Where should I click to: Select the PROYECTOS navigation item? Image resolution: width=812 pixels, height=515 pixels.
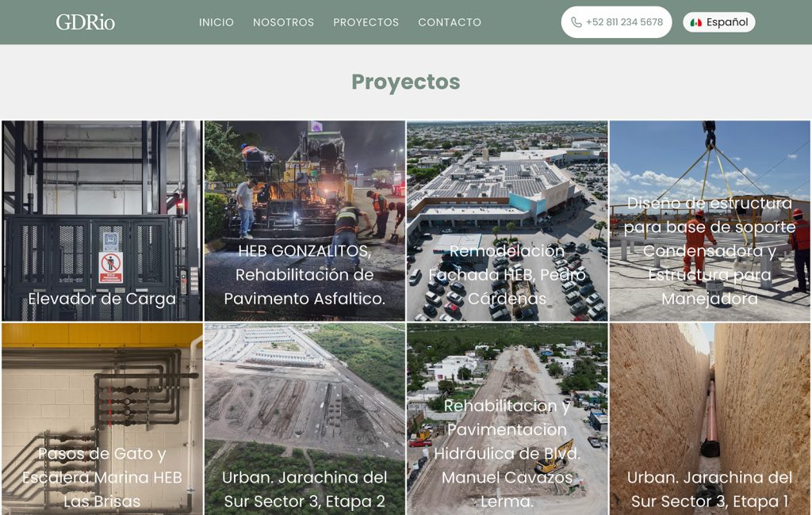366,23
